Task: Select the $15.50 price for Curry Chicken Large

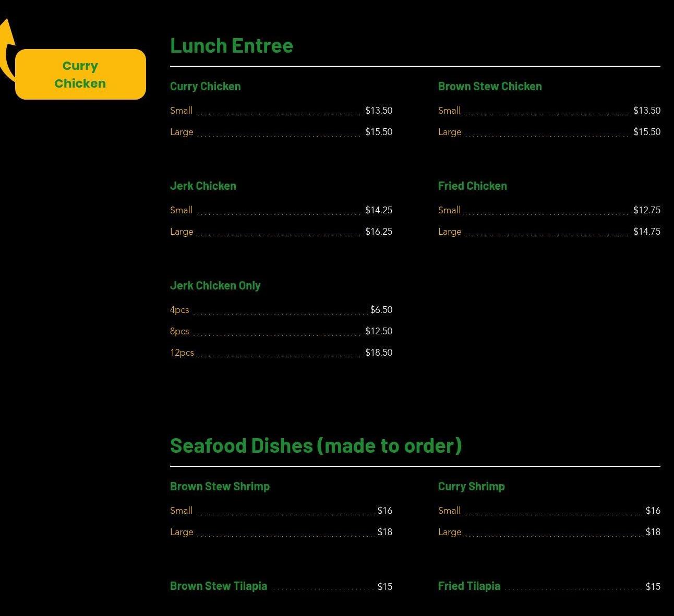Action: coord(379,132)
